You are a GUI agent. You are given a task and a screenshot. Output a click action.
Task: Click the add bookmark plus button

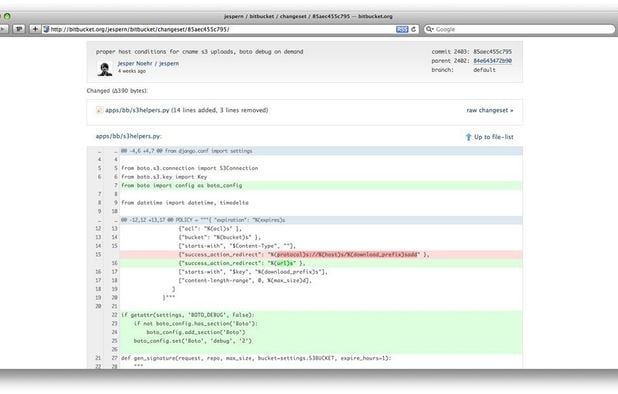[35, 29]
